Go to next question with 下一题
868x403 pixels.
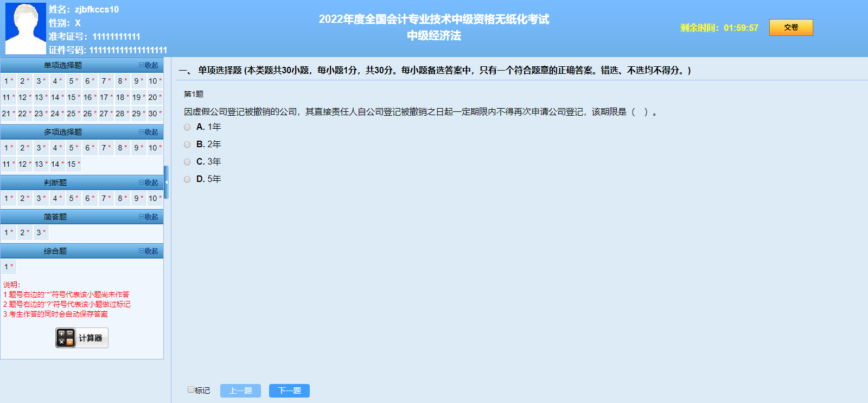[289, 391]
